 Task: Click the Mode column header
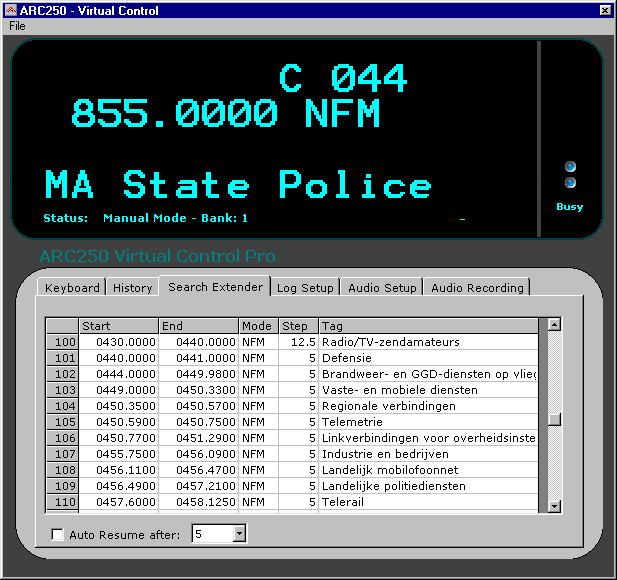(259, 326)
